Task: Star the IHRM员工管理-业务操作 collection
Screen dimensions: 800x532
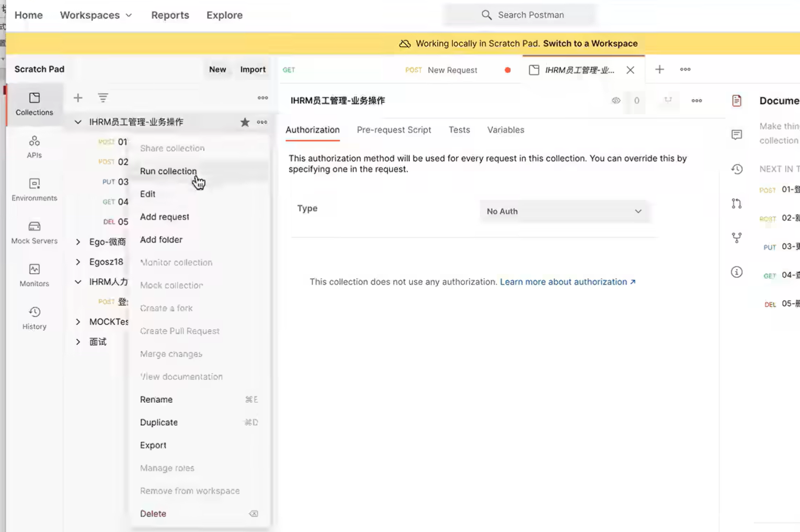Action: click(244, 122)
